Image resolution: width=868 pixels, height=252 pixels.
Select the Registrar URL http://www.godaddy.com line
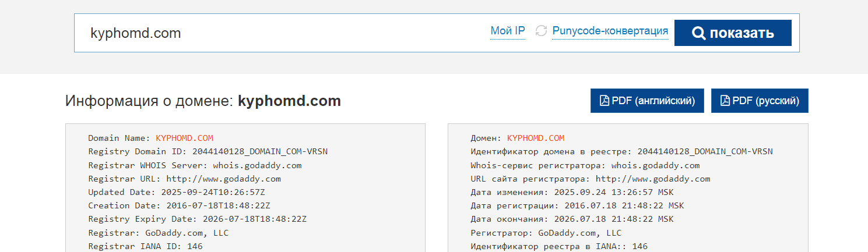click(x=184, y=179)
